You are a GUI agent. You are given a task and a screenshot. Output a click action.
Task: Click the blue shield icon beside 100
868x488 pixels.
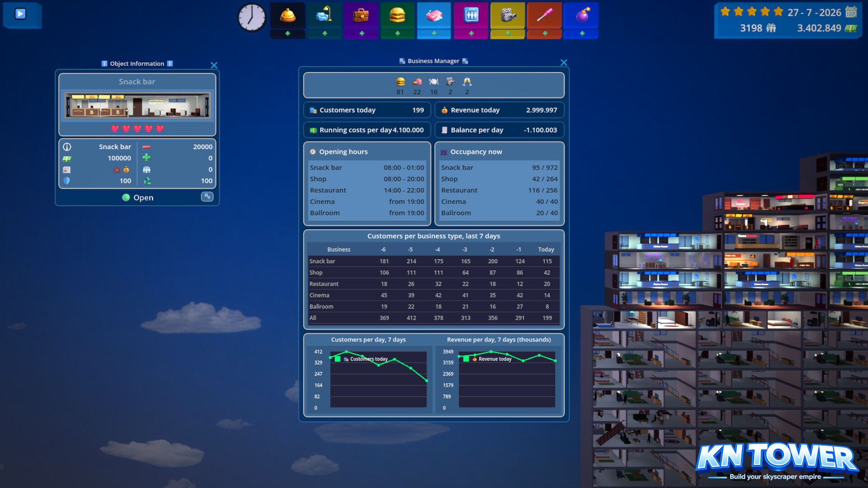coord(67,181)
